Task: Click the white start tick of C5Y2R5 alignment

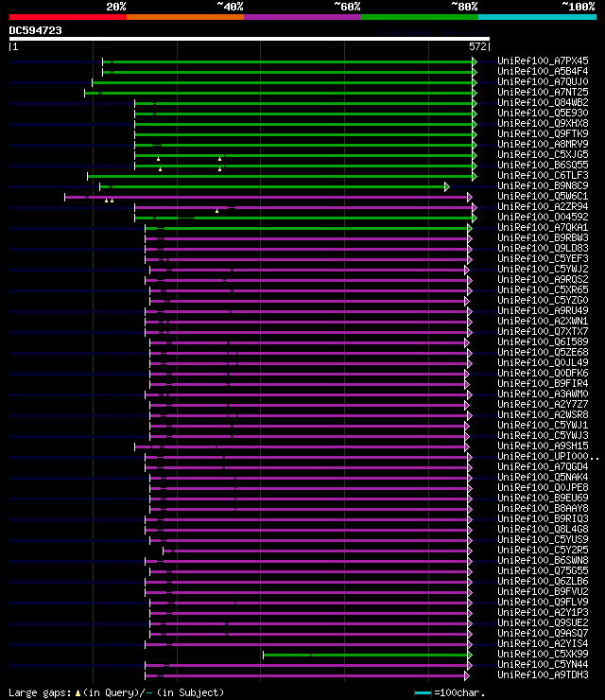Action: tap(164, 551)
